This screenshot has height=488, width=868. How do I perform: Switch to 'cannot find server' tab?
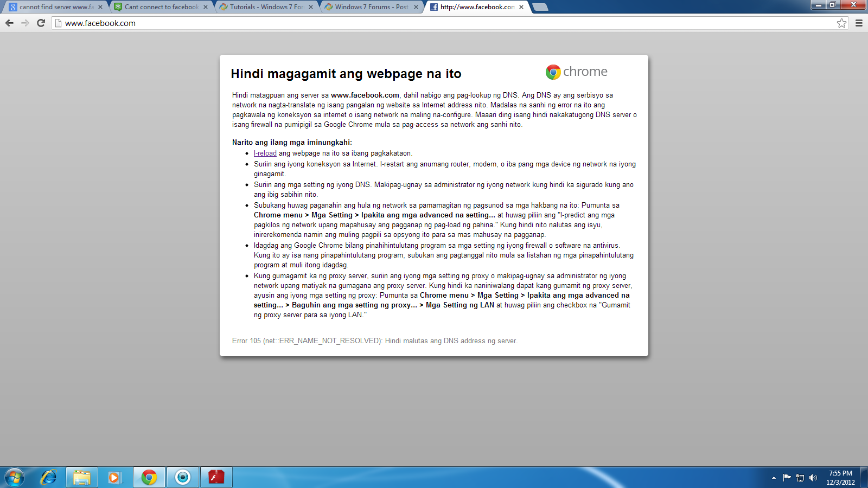click(55, 7)
